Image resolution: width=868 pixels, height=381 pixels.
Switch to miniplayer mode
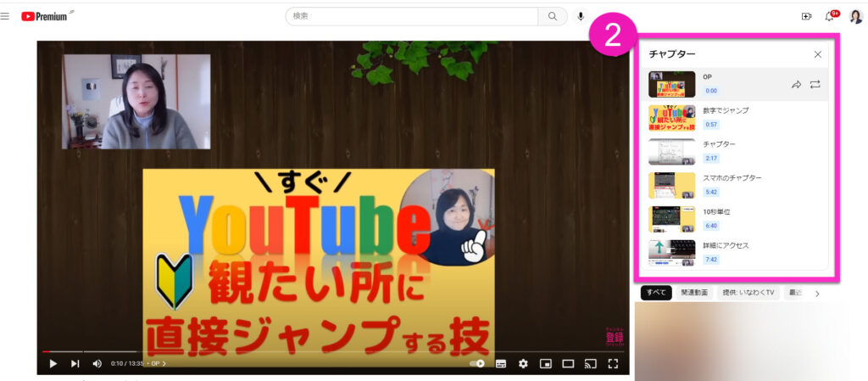pyautogui.click(x=546, y=363)
